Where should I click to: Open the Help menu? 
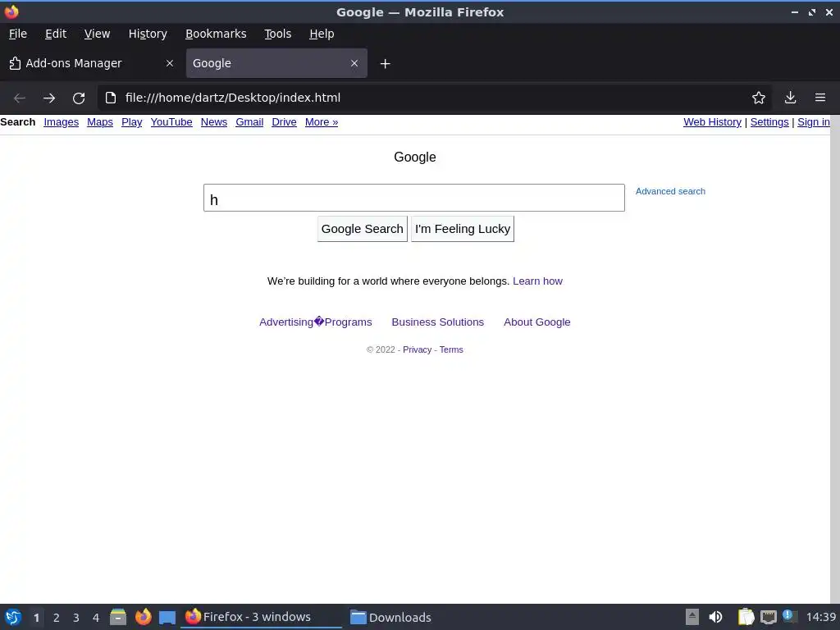[322, 34]
